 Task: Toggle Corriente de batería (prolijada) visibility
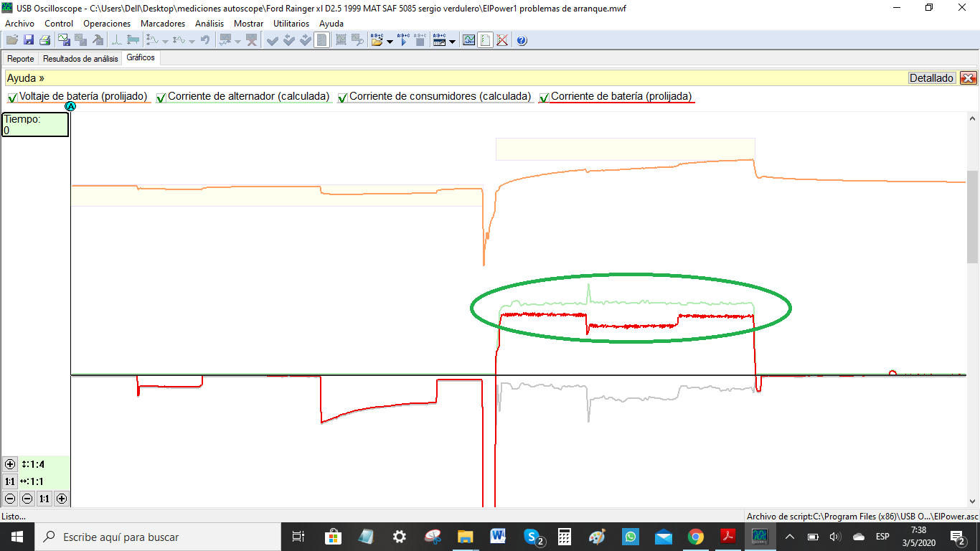pos(544,96)
